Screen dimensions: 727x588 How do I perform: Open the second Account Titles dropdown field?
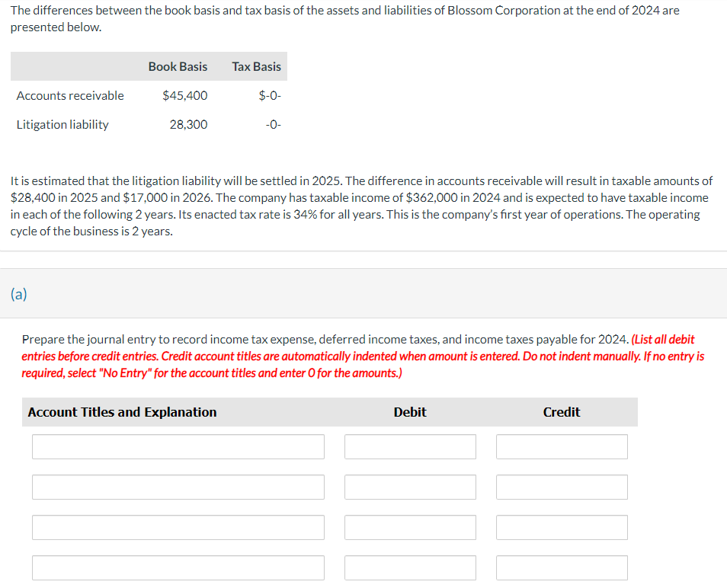(178, 487)
